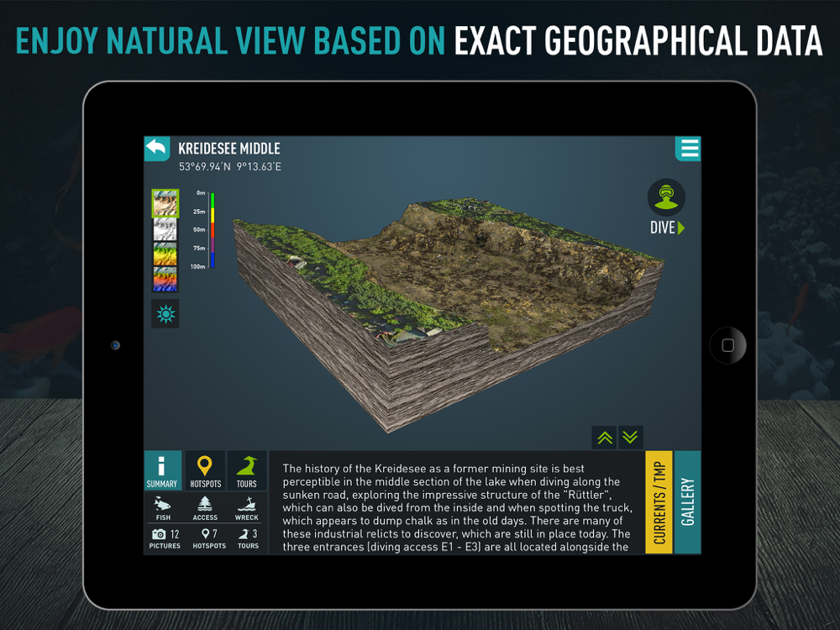
Task: Toggle the sun lighting icon
Action: (165, 314)
